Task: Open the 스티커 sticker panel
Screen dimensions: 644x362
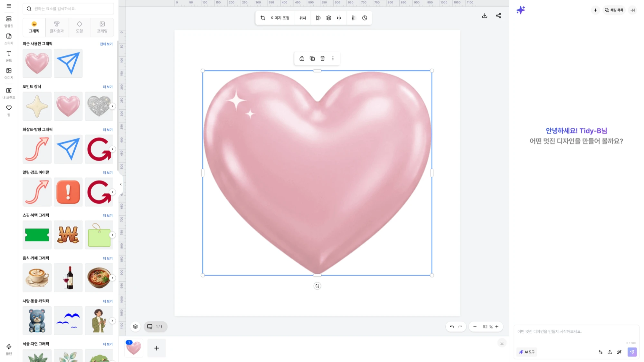Action: coord(9,39)
